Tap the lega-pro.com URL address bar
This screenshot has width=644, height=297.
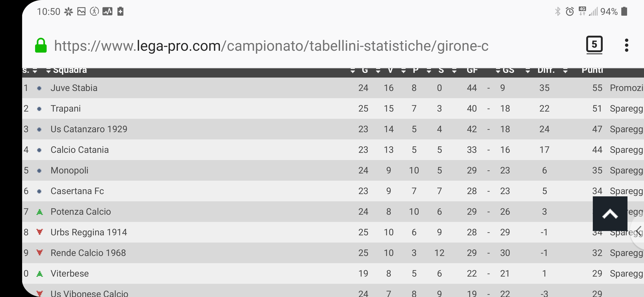coord(271,46)
